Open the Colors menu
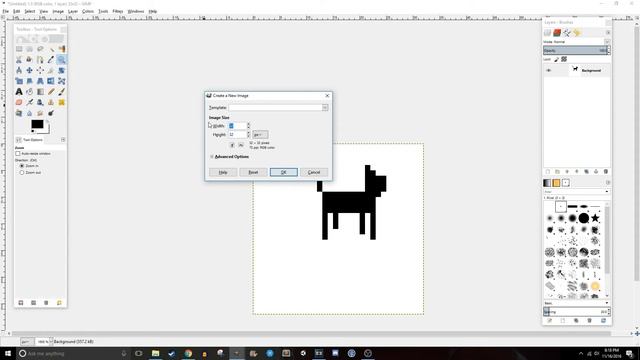This screenshot has height=360, width=640. point(88,11)
